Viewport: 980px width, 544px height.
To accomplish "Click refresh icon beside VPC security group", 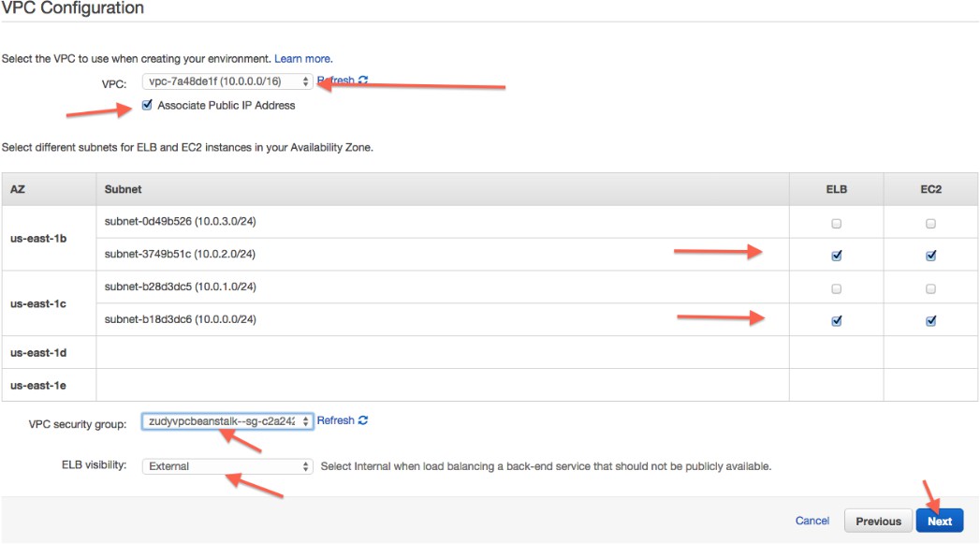I will [x=362, y=421].
